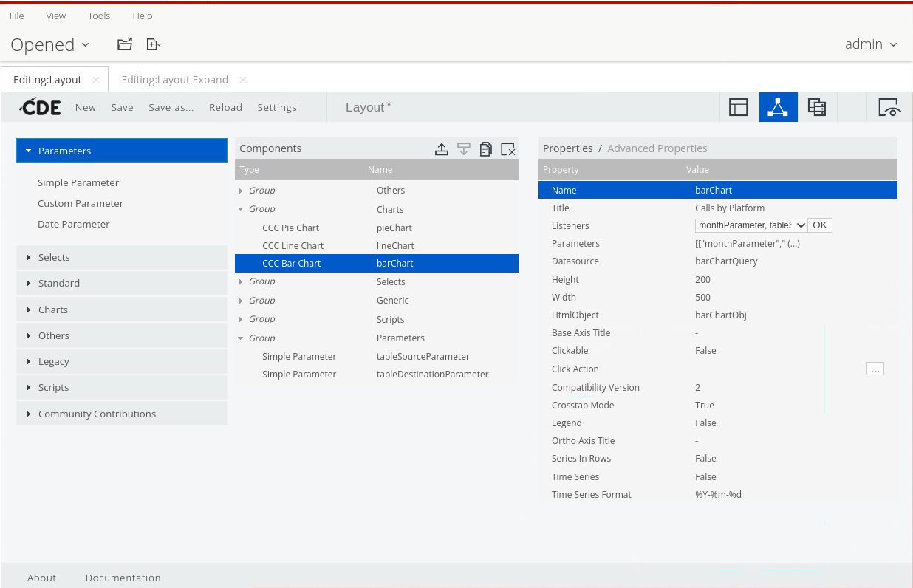Click the Save as... button
The height and width of the screenshot is (588, 913).
coord(171,107)
